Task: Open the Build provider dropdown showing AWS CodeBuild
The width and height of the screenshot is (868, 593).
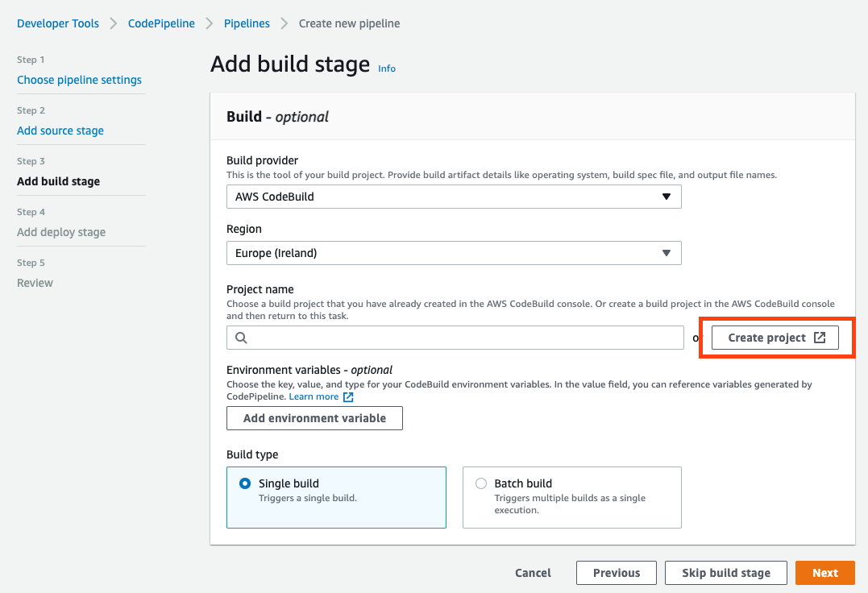Action: pos(454,197)
